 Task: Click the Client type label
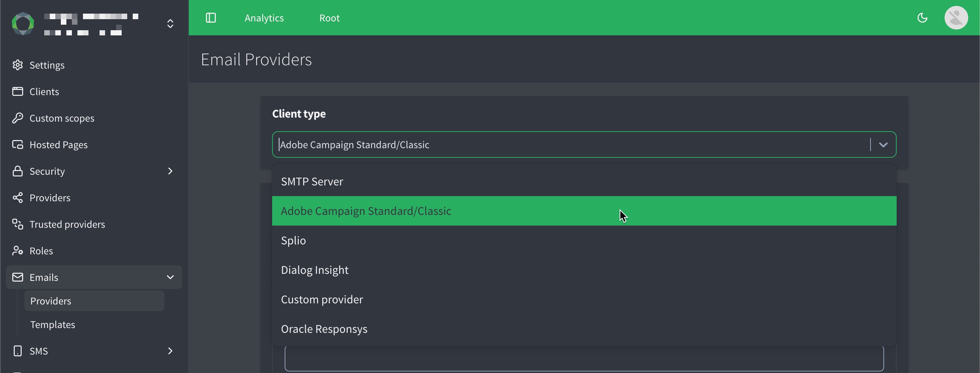coord(299,114)
